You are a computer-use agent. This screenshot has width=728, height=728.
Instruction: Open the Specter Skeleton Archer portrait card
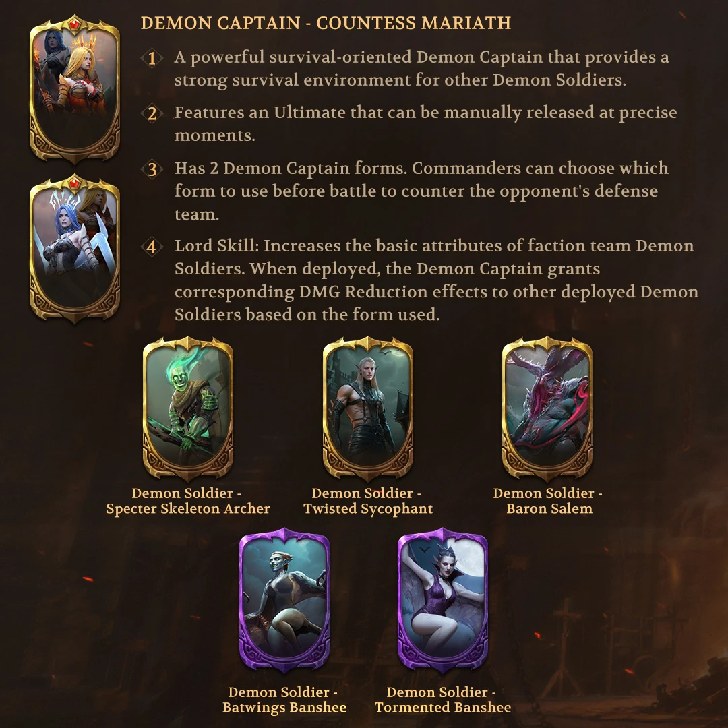pyautogui.click(x=187, y=408)
